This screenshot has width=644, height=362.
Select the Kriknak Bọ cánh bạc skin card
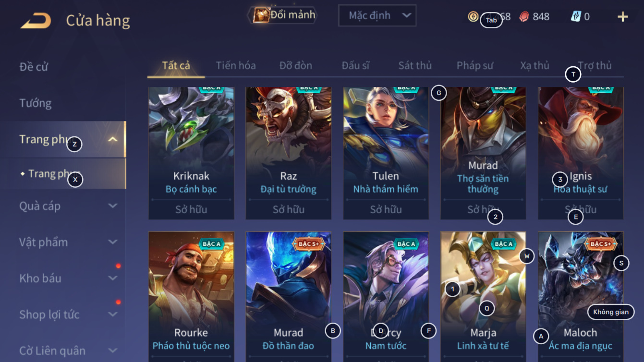191,153
